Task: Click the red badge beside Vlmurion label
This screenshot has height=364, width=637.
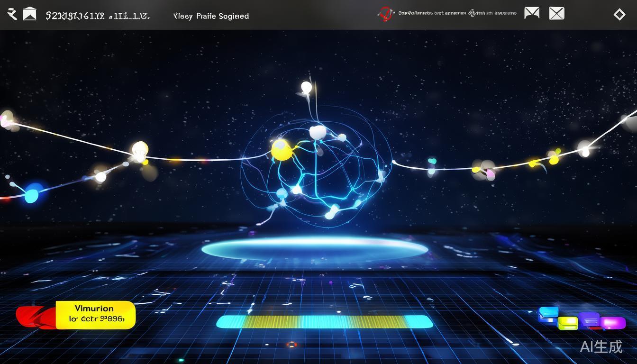Action: click(x=34, y=316)
